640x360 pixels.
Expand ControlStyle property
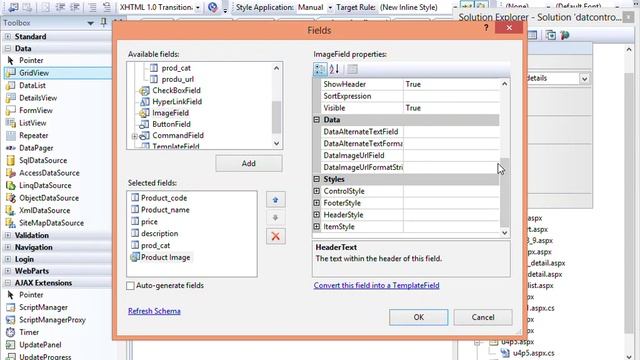(x=317, y=191)
